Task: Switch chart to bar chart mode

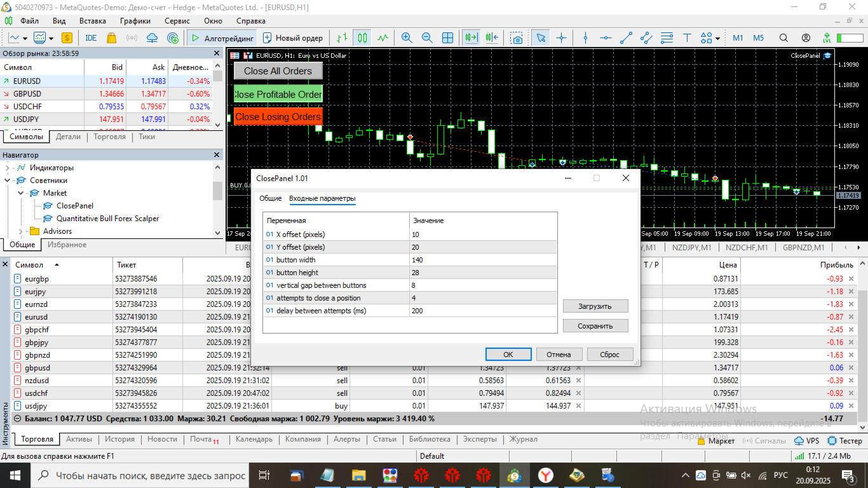Action: coord(342,38)
